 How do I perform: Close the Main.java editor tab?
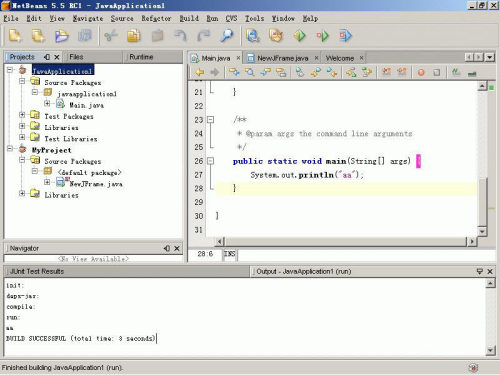[238, 58]
